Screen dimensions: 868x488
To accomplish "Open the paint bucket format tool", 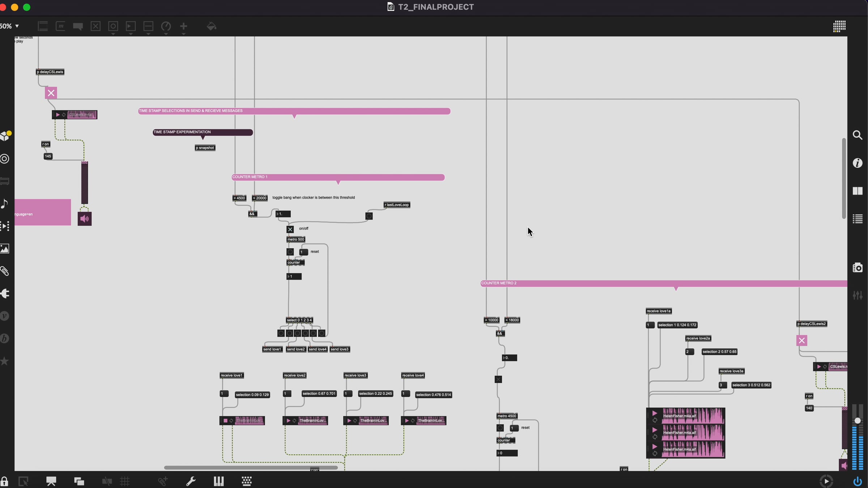I will point(211,26).
